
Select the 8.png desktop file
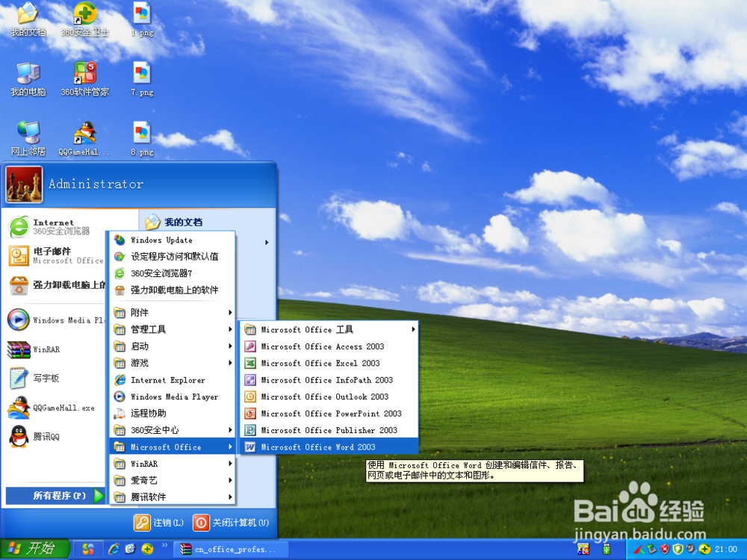[x=142, y=139]
